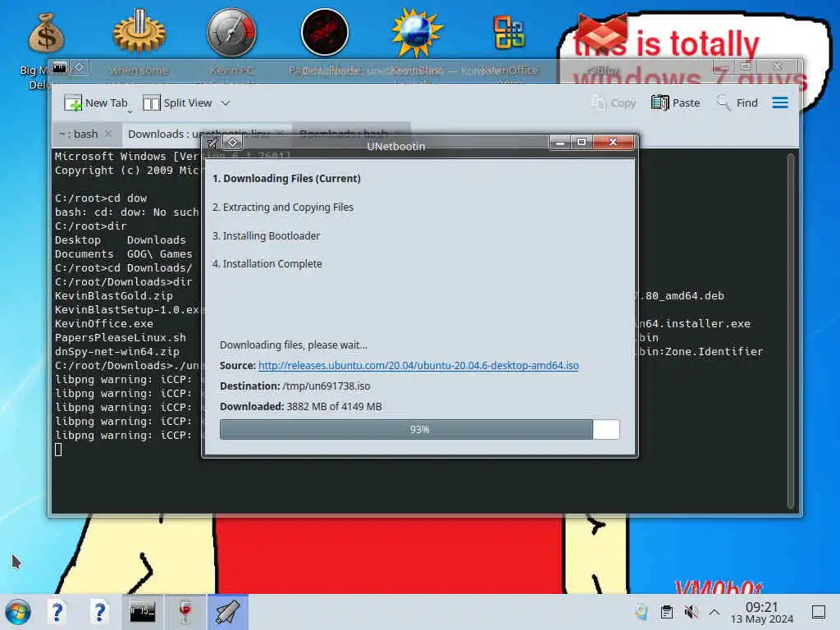Expand the Split View dropdown arrow

pos(226,103)
